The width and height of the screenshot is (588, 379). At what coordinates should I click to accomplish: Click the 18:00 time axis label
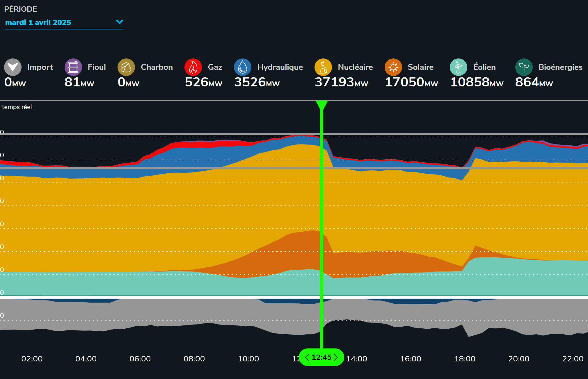click(x=465, y=359)
